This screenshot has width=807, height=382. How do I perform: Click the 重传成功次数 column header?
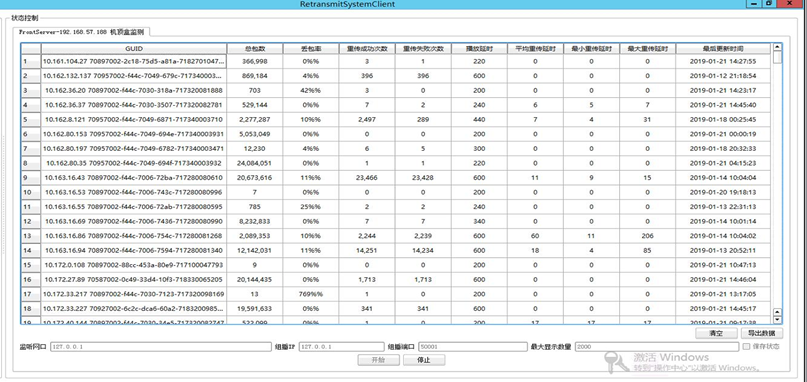(367, 48)
